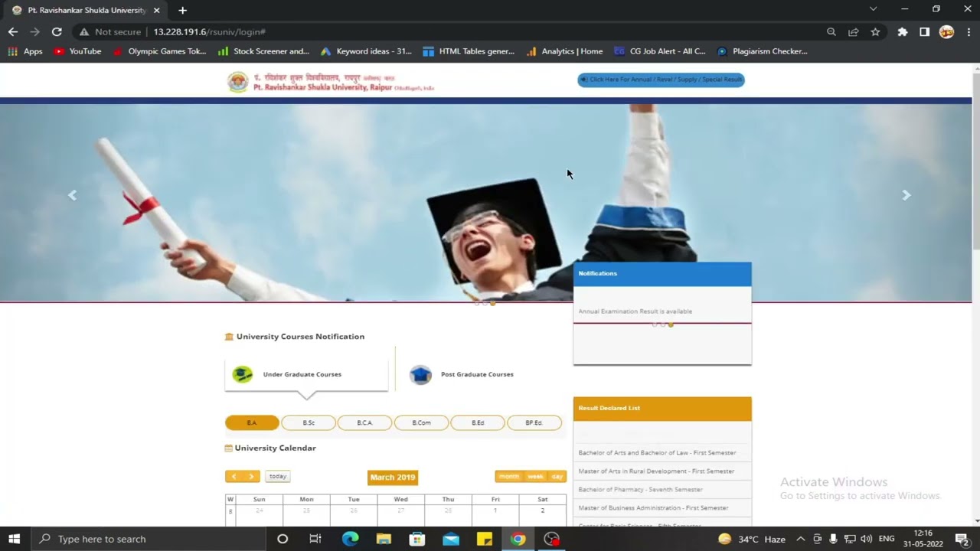Open Master of Arts in Rural Development result
Viewport: 980px width, 551px height.
click(x=656, y=471)
